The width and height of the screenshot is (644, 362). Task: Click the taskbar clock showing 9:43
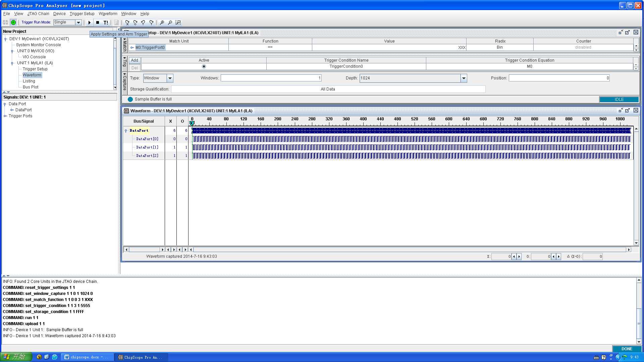pyautogui.click(x=634, y=357)
